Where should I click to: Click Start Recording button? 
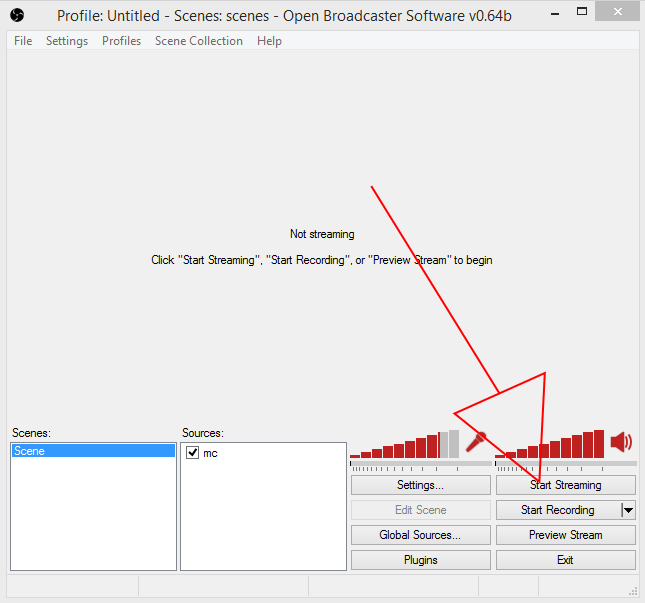(x=558, y=510)
